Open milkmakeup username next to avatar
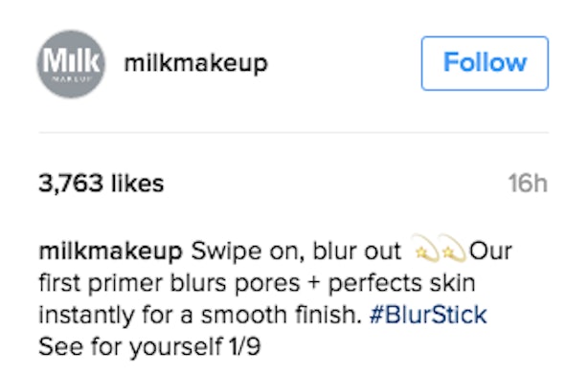This screenshot has height=373, width=588. [196, 63]
